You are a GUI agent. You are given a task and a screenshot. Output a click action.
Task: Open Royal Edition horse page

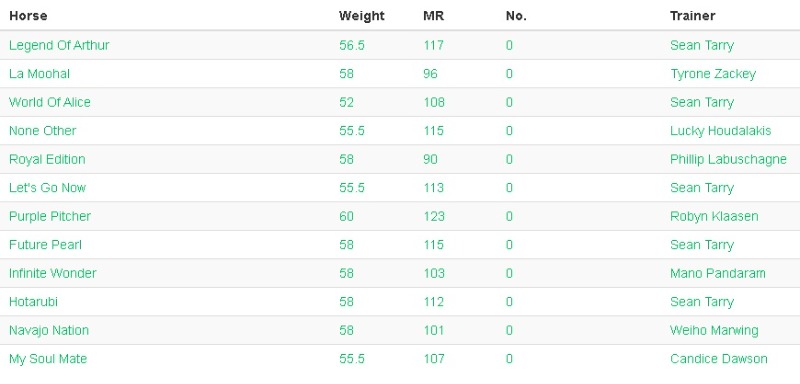[47, 160]
